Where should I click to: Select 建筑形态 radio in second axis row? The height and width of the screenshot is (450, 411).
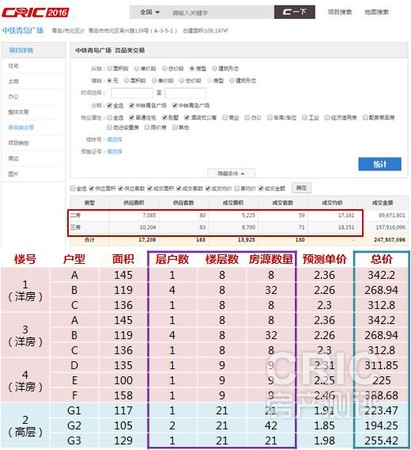pos(232,80)
